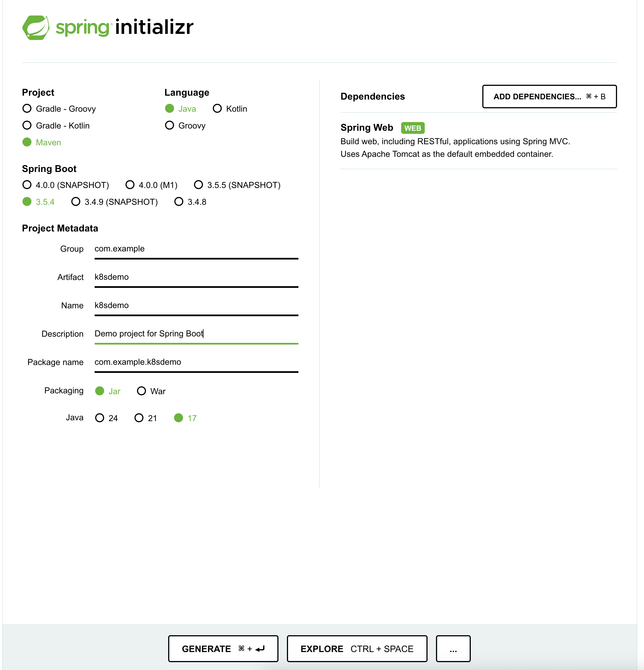Image resolution: width=644 pixels, height=670 pixels.
Task: Explore the generated project
Action: (x=357, y=649)
